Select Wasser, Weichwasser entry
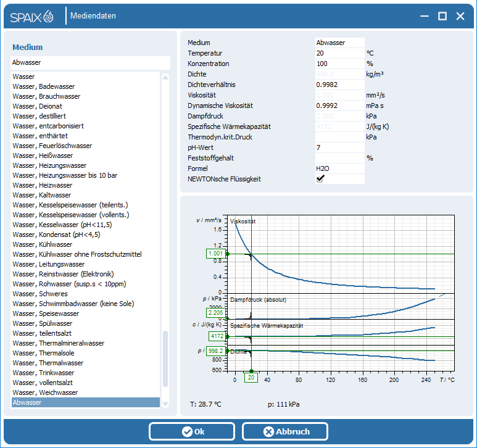The width and height of the screenshot is (477, 448). click(86, 392)
